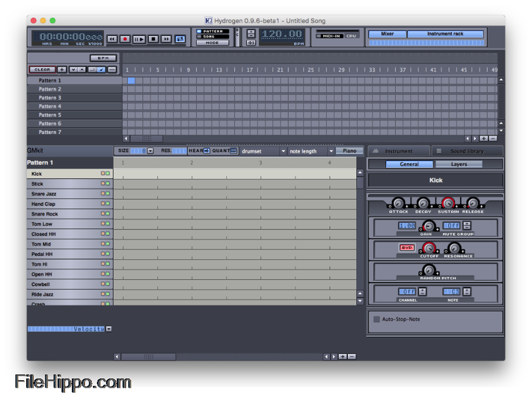
Task: Choose the select mode icon in song editor
Action: click(x=92, y=69)
